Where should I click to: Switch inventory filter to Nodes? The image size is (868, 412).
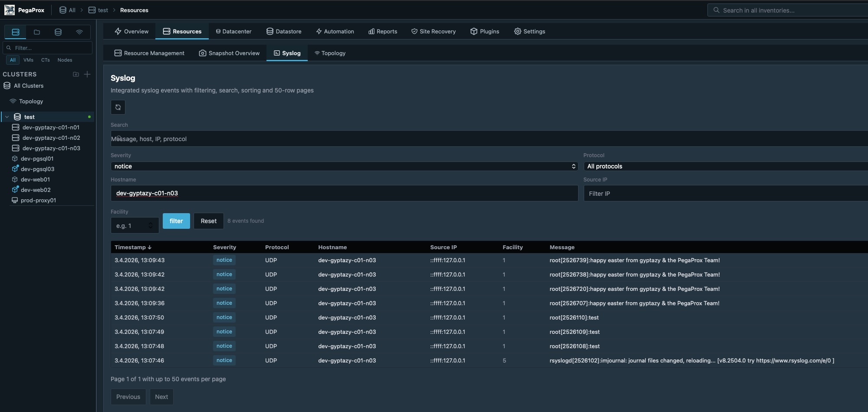64,60
